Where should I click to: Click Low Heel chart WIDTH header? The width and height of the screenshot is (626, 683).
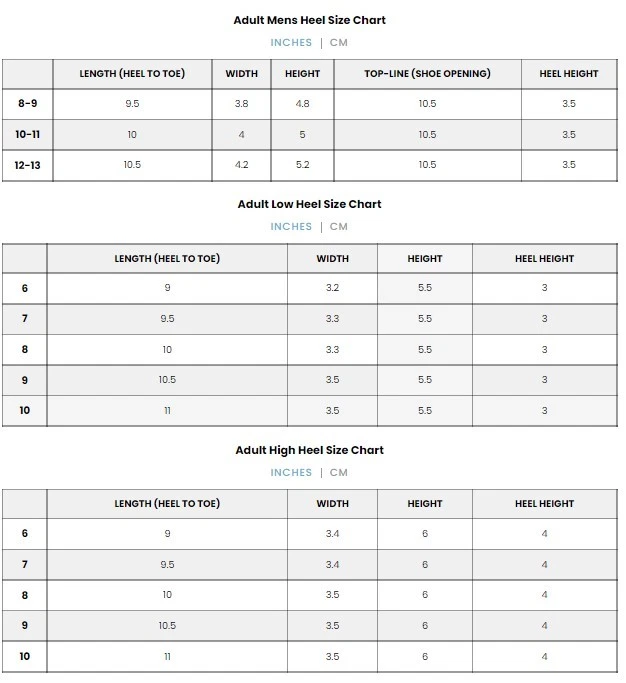332,259
